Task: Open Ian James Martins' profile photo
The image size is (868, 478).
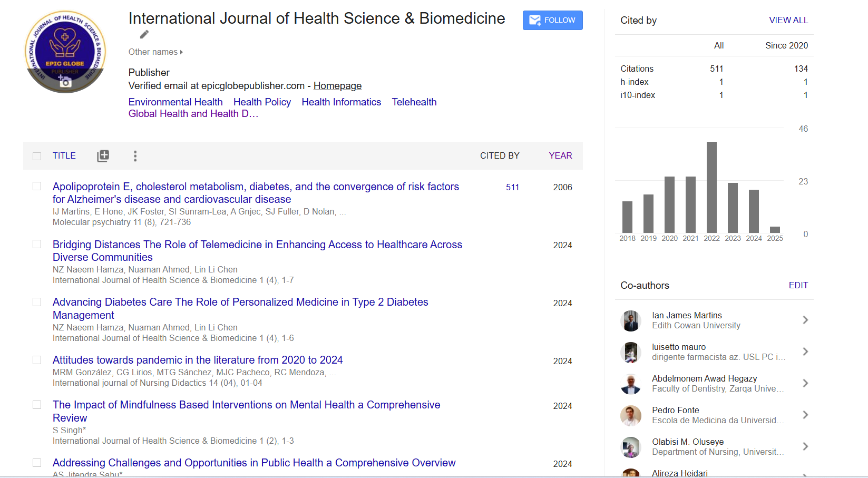Action: [x=631, y=320]
